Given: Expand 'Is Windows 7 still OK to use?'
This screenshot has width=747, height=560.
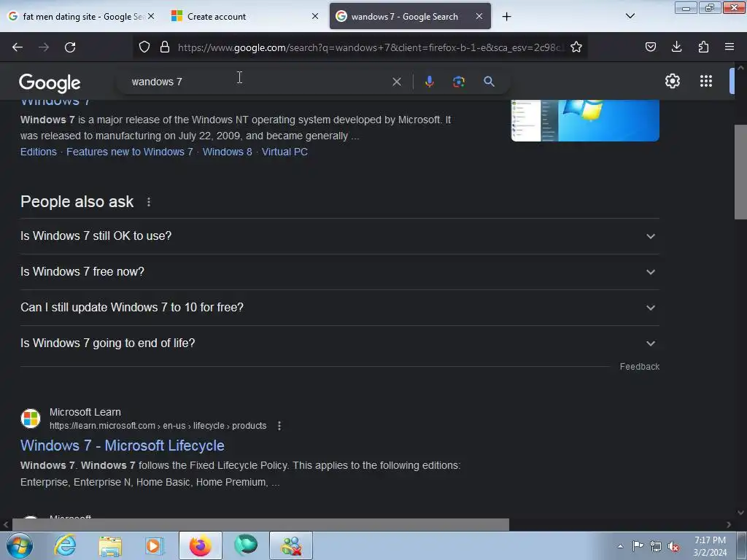Looking at the screenshot, I should pos(340,236).
